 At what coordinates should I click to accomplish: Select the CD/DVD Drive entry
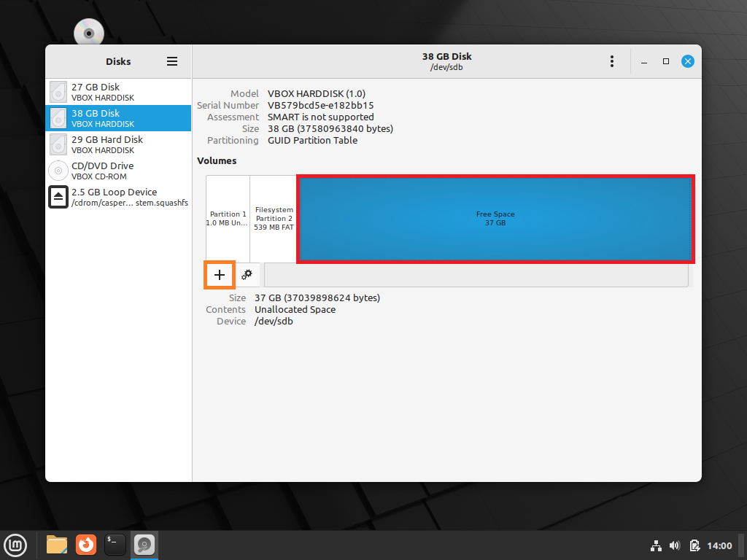[x=118, y=171]
